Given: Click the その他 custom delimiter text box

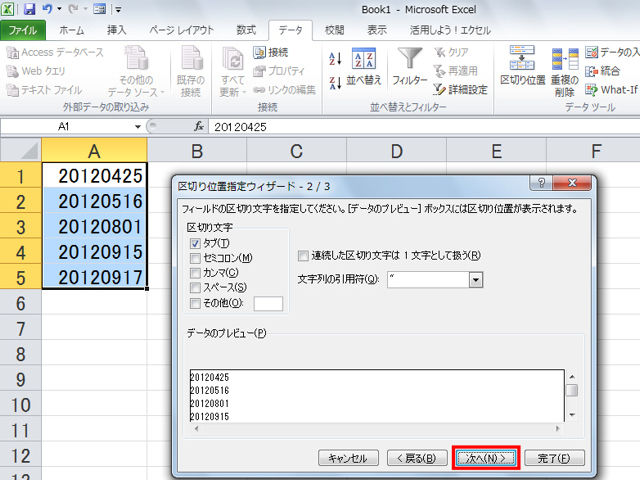Looking at the screenshot, I should click(268, 304).
